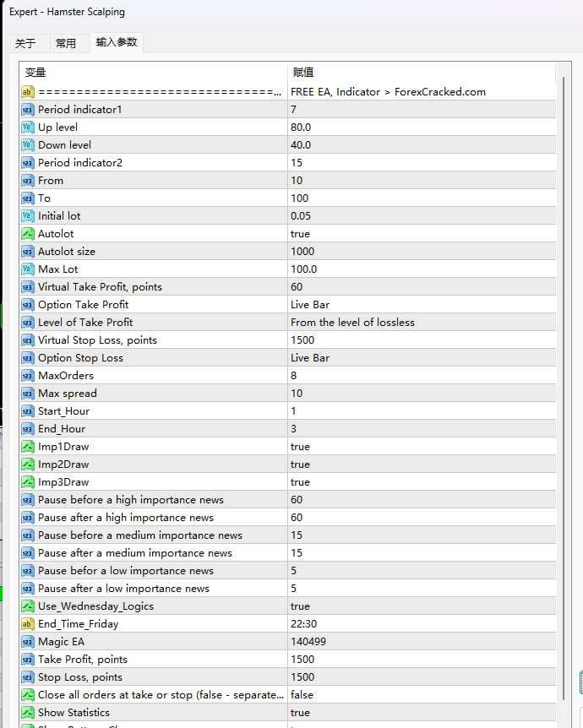
Task: Click the string icon beside End_Time_Friday
Action: [27, 624]
